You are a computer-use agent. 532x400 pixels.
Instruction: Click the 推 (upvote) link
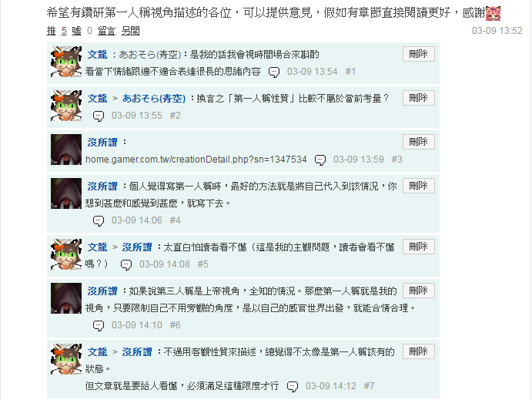52,31
